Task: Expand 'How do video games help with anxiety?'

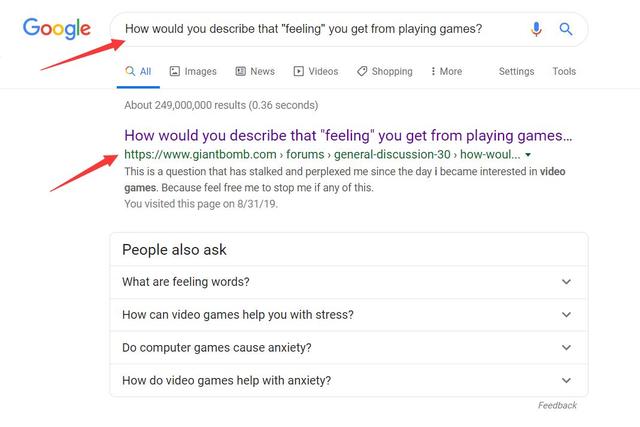Action: (349, 380)
